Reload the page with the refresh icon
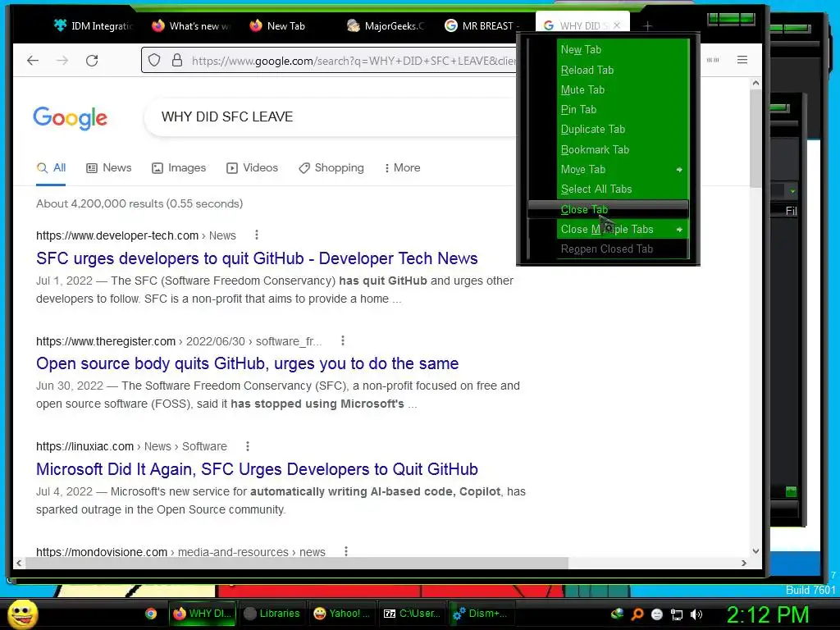The image size is (840, 630). tap(92, 61)
